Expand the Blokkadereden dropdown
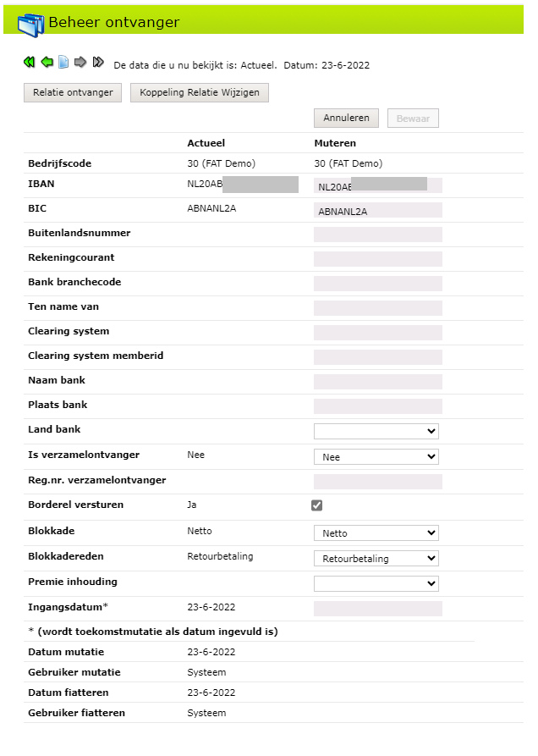The width and height of the screenshot is (538, 756). tap(376, 559)
